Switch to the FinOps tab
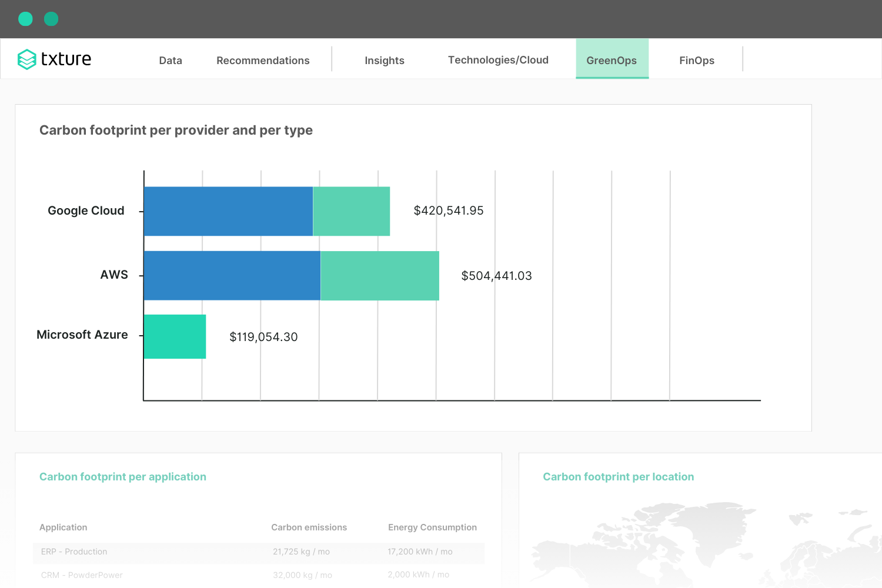 [697, 61]
